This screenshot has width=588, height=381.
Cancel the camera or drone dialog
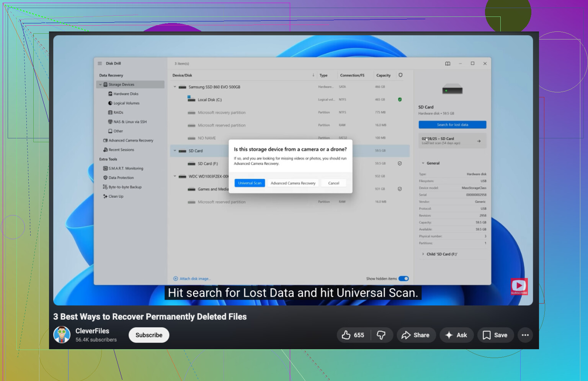(334, 183)
